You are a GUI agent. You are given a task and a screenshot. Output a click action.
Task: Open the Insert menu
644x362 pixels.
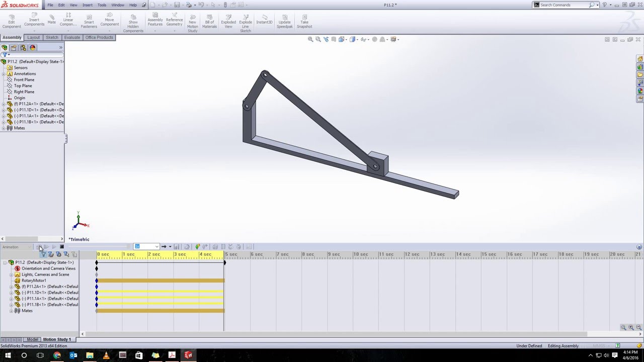pyautogui.click(x=88, y=5)
